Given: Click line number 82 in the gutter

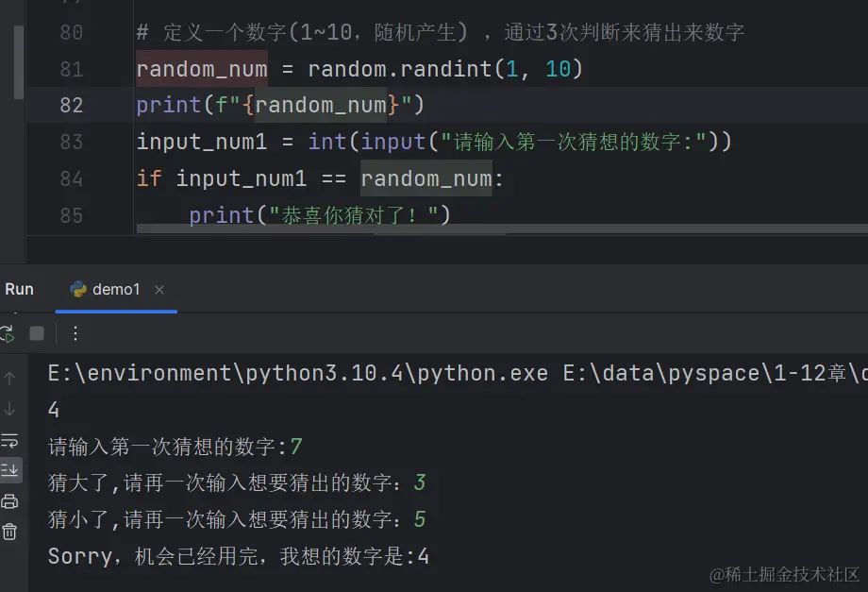Looking at the screenshot, I should coord(73,105).
